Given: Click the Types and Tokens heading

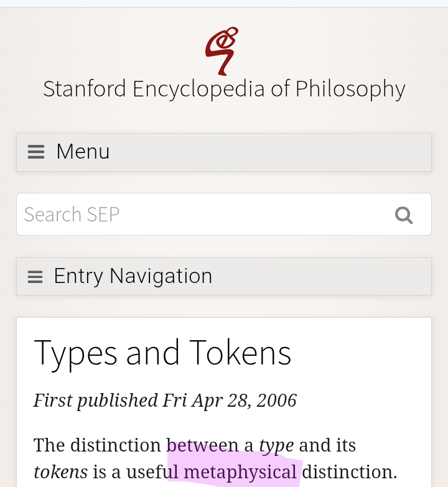Looking at the screenshot, I should (162, 353).
